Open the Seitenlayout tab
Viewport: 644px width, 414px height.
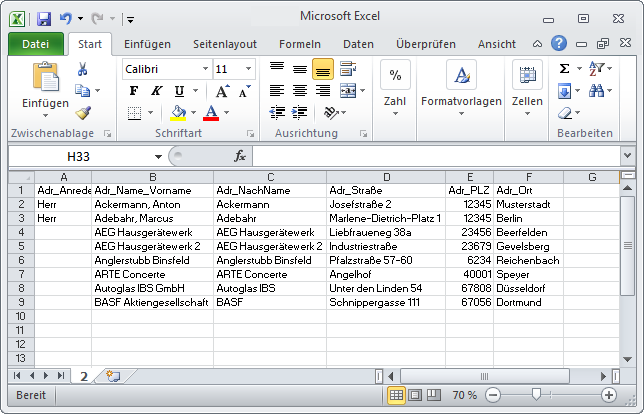(x=225, y=44)
